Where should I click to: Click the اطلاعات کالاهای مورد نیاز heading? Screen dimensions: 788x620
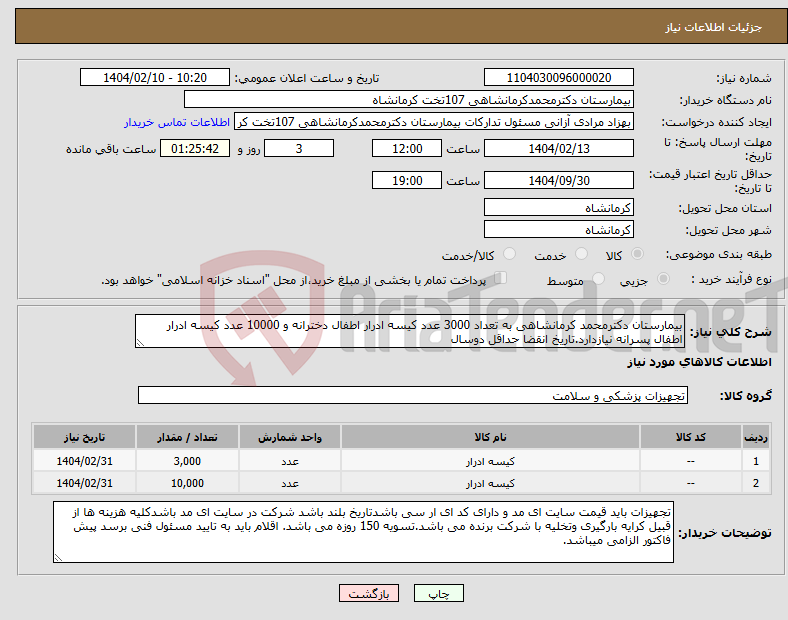click(x=699, y=362)
